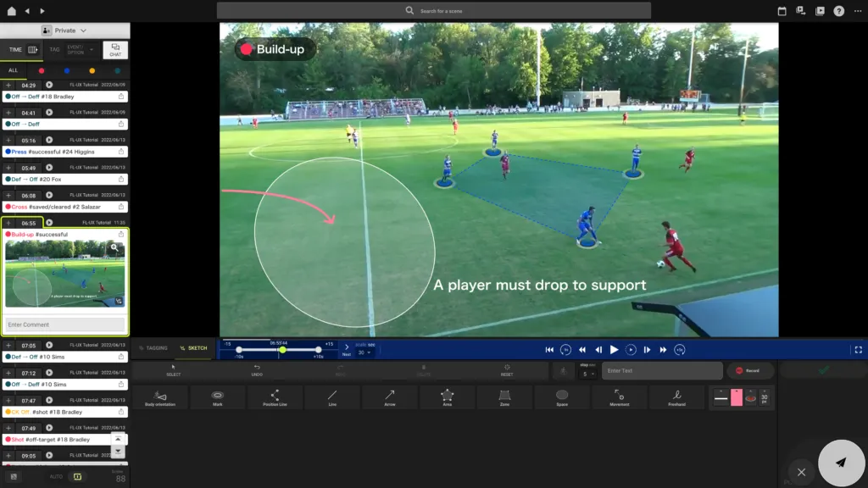Screen dimensions: 868x488
Task: Select the Mark sketch tool
Action: 218,397
